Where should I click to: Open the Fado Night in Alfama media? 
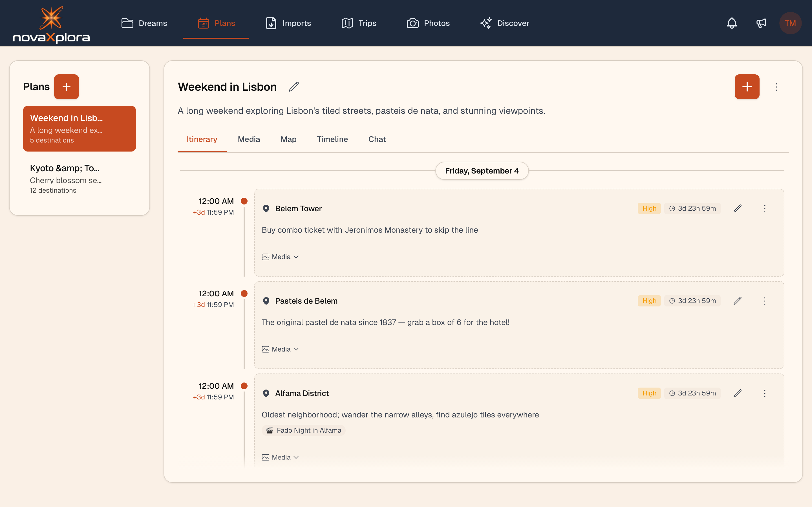[x=303, y=430]
